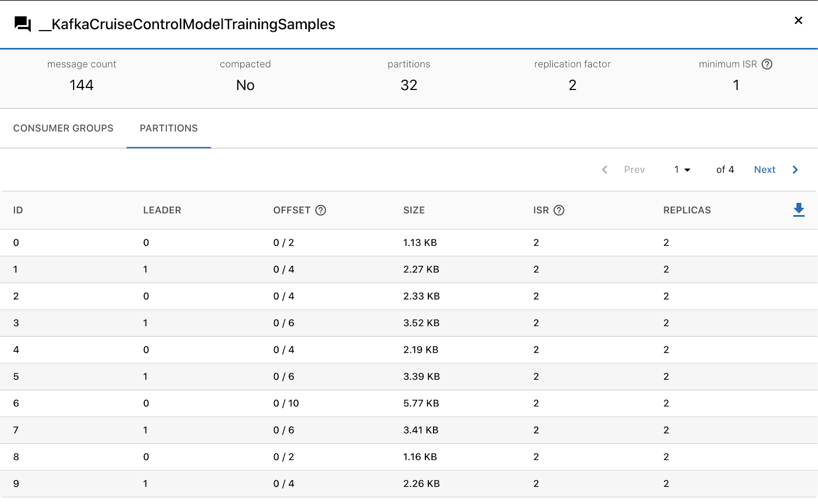
Task: Go to next page with right chevron
Action: point(796,170)
